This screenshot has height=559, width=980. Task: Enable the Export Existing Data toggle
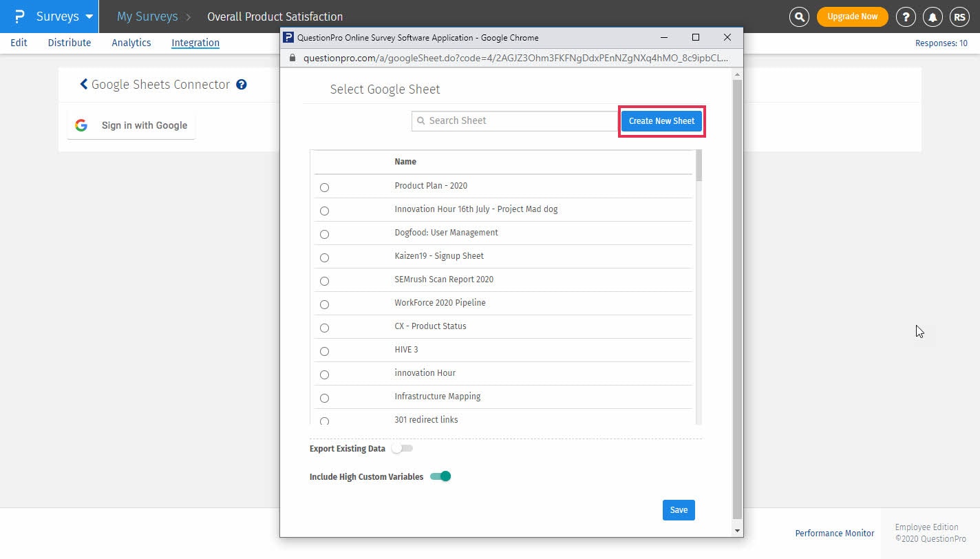click(403, 449)
